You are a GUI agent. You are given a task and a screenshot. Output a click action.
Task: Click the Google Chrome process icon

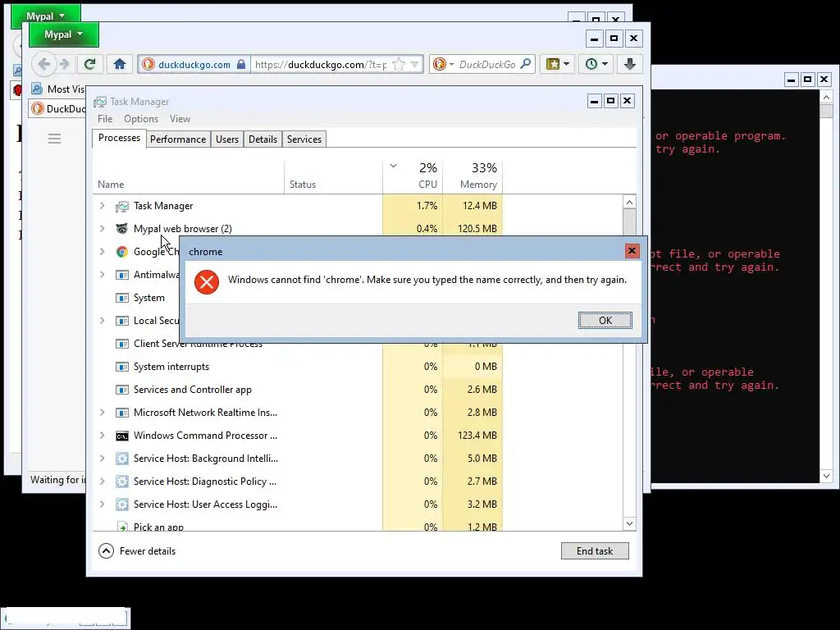tap(122, 252)
